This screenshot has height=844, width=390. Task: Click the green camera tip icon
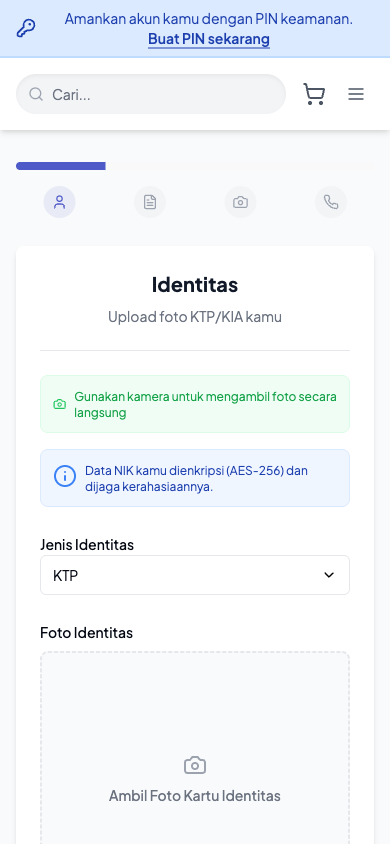(x=60, y=404)
